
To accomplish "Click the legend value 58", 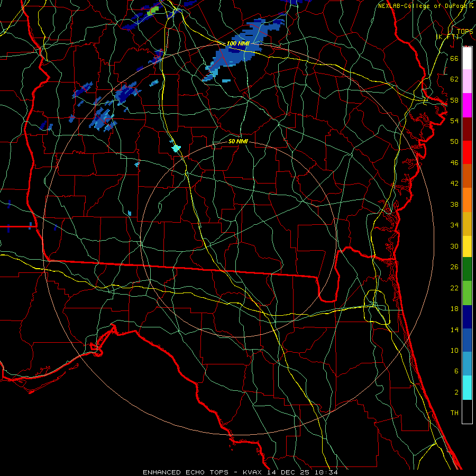I will (x=454, y=100).
